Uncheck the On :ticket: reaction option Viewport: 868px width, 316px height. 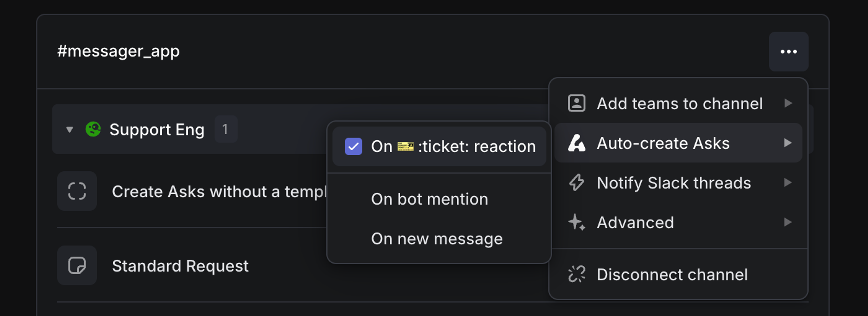pos(353,146)
